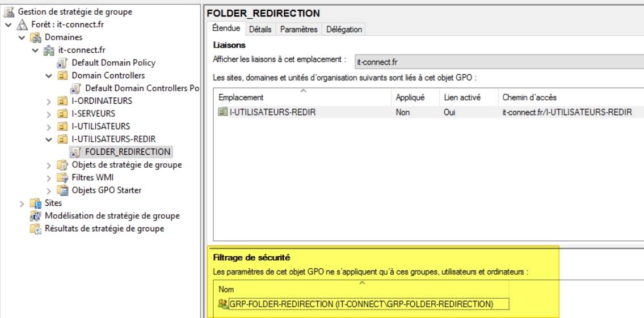Click the it-connect.fr domain icon in the tree
644x318 pixels.
pyautogui.click(x=50, y=50)
